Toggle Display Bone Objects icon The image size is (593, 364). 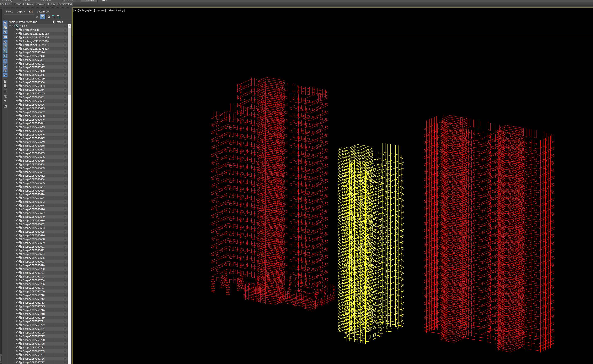(x=5, y=61)
